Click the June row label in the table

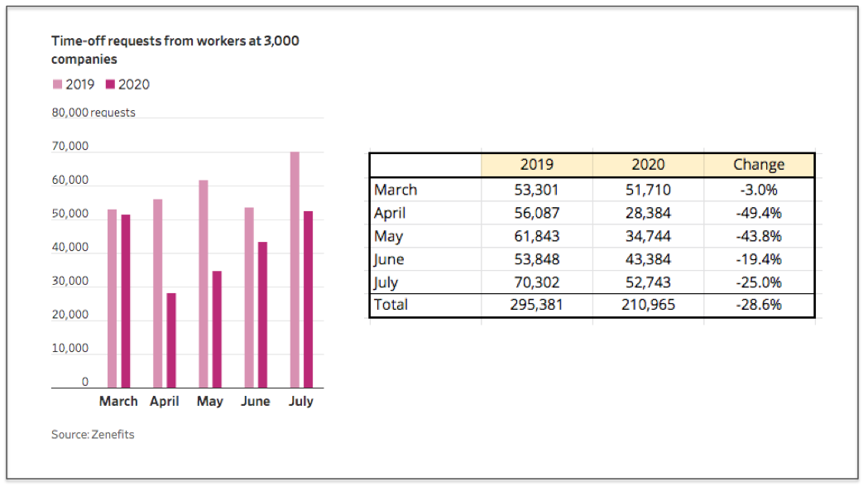click(389, 259)
